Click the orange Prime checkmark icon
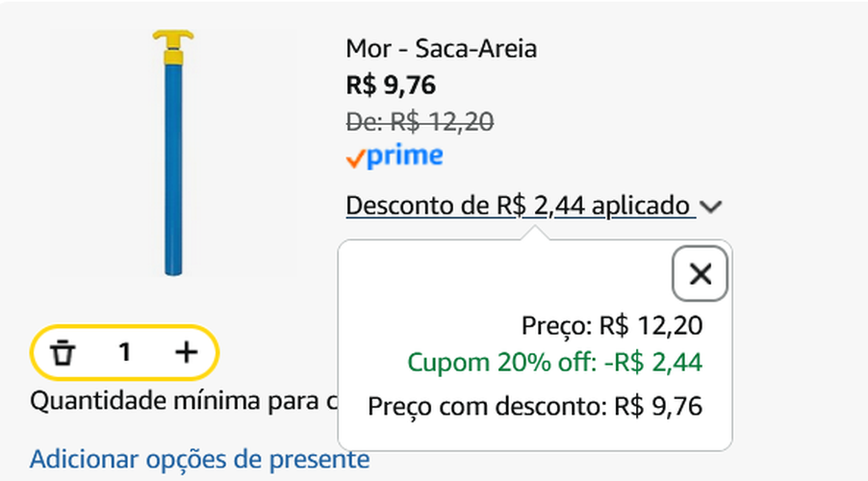868x481 pixels. (355, 159)
